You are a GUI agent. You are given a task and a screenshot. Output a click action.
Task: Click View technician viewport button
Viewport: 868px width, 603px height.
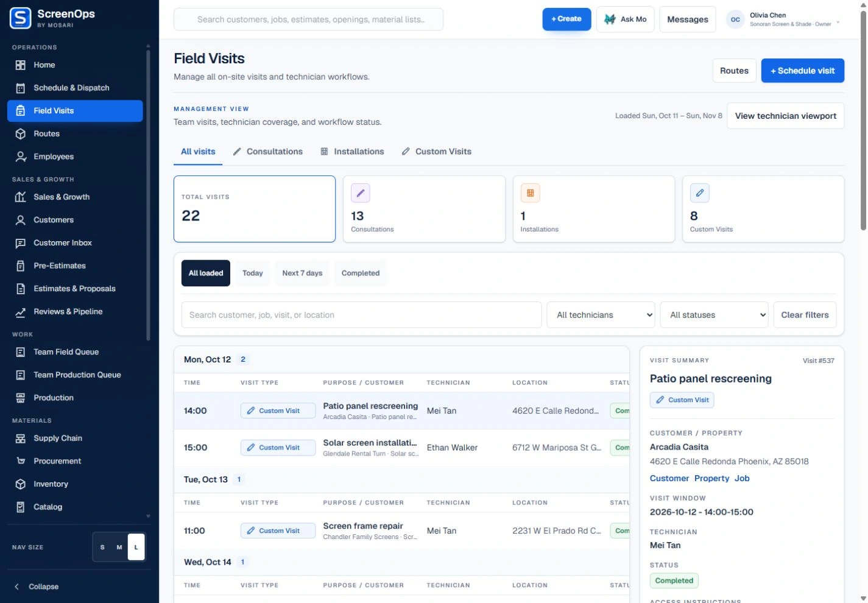point(786,116)
